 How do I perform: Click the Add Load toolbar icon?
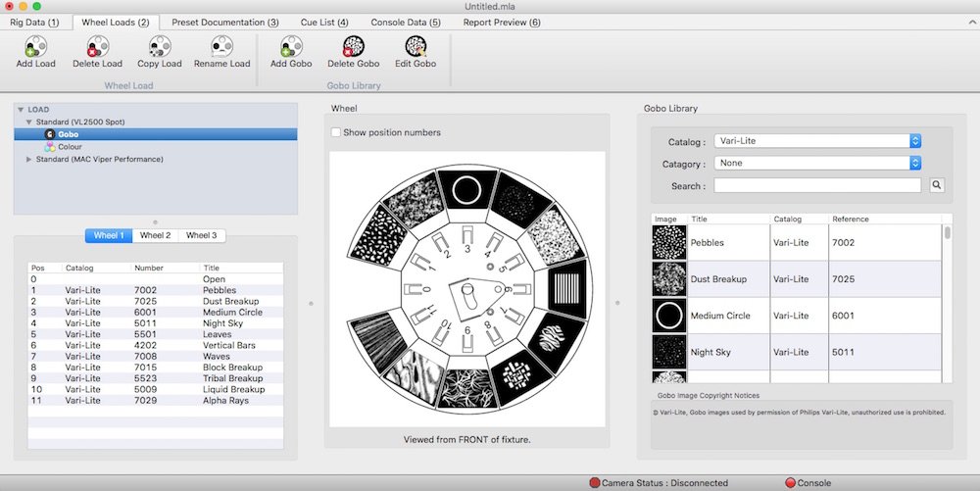(x=36, y=50)
